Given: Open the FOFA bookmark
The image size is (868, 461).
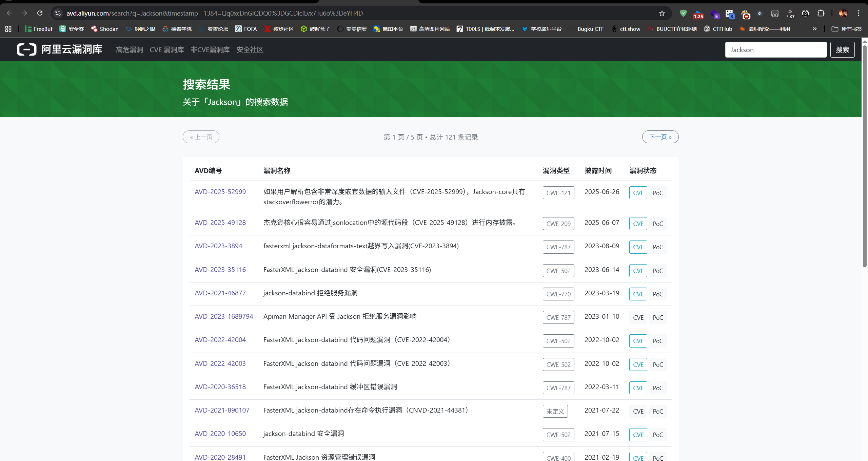Looking at the screenshot, I should pyautogui.click(x=246, y=29).
